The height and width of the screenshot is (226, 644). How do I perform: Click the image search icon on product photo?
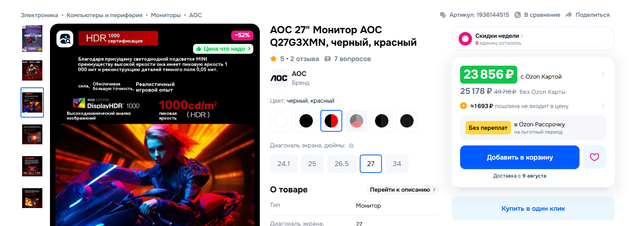65,39
